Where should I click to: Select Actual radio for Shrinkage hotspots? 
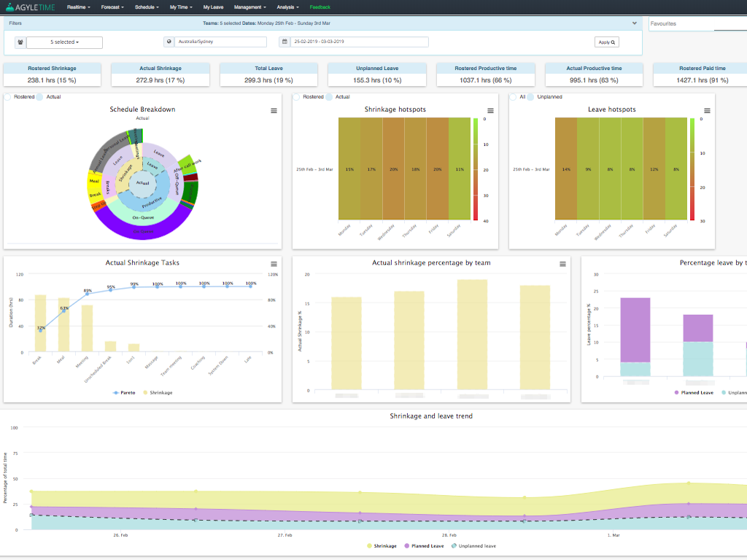330,96
